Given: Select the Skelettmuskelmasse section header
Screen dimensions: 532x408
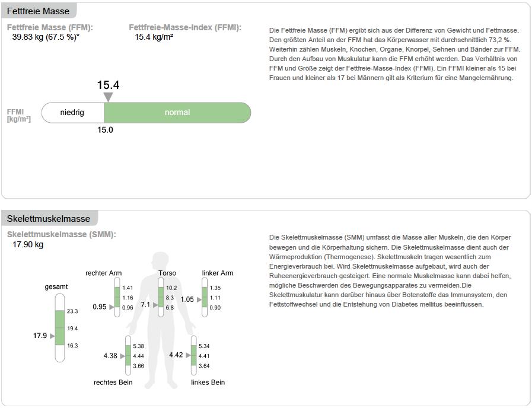Looking at the screenshot, I should [49, 219].
